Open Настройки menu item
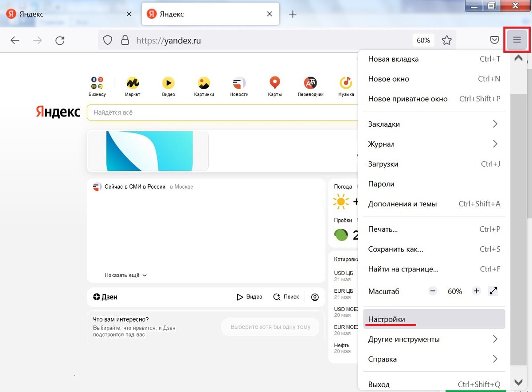 point(434,319)
